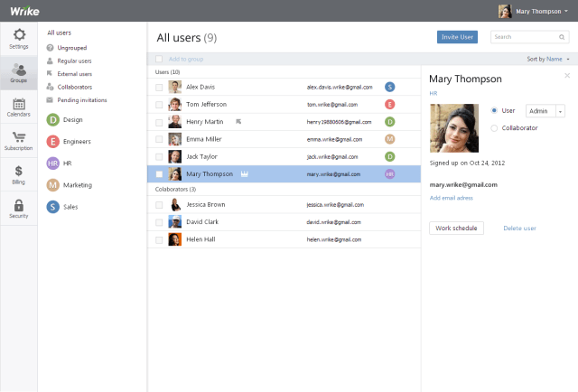Check the box for Helen Hall
This screenshot has height=392, width=578.
pyautogui.click(x=159, y=240)
